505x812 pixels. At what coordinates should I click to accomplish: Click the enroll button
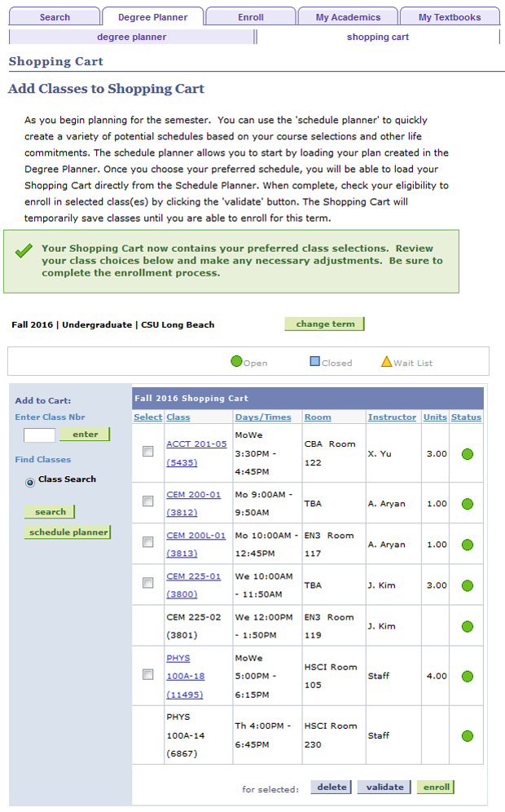click(436, 787)
